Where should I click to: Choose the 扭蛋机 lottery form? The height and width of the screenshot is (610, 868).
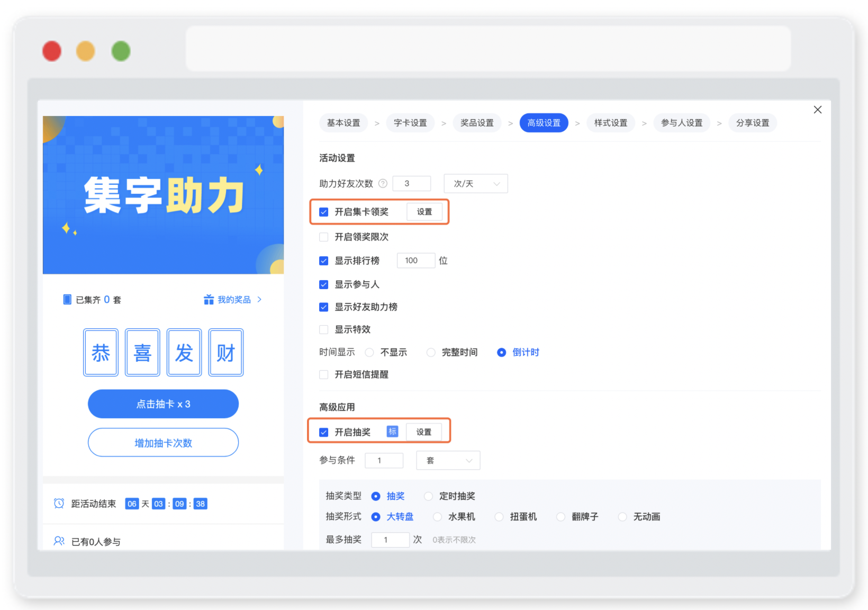click(x=499, y=517)
